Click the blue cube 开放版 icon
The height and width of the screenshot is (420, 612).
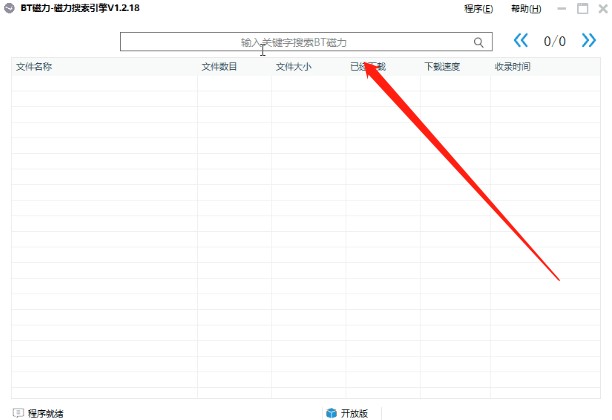331,413
